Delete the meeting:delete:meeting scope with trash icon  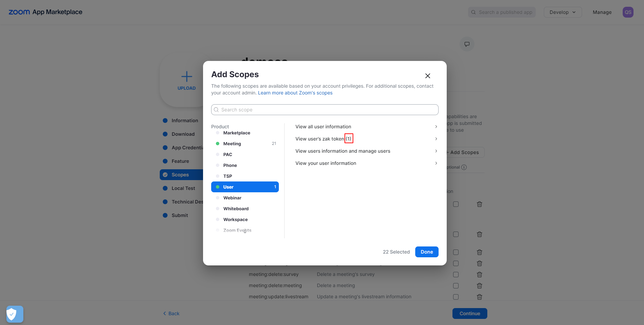(x=479, y=286)
